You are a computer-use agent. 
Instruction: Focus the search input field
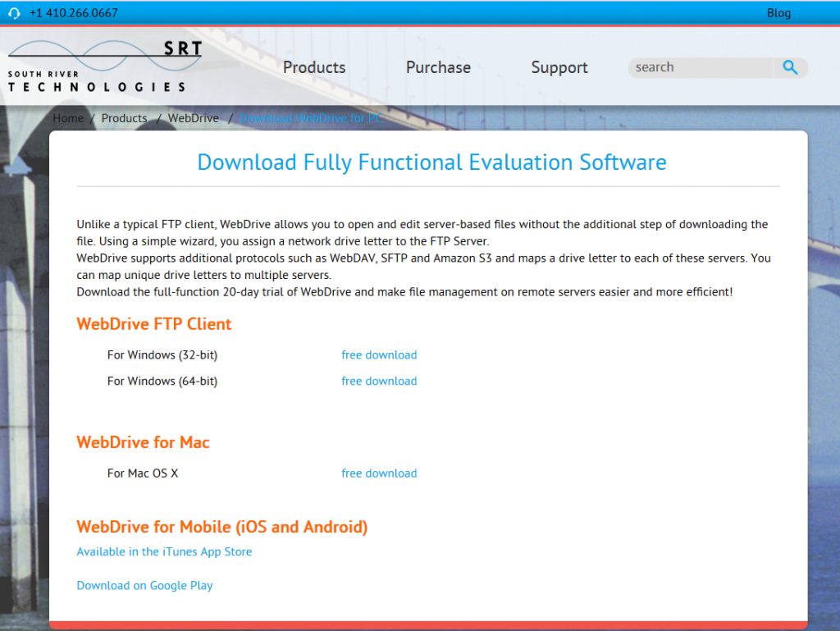click(x=700, y=68)
